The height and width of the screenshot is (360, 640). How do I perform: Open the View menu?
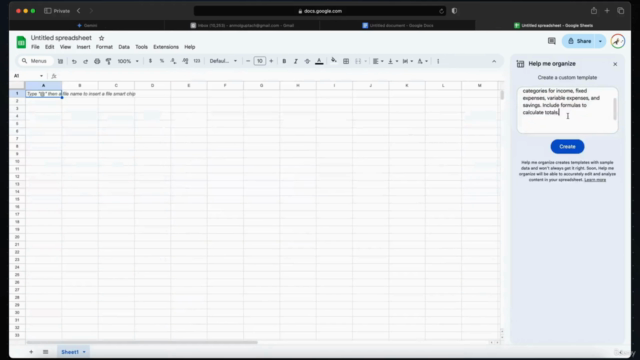(x=65, y=47)
